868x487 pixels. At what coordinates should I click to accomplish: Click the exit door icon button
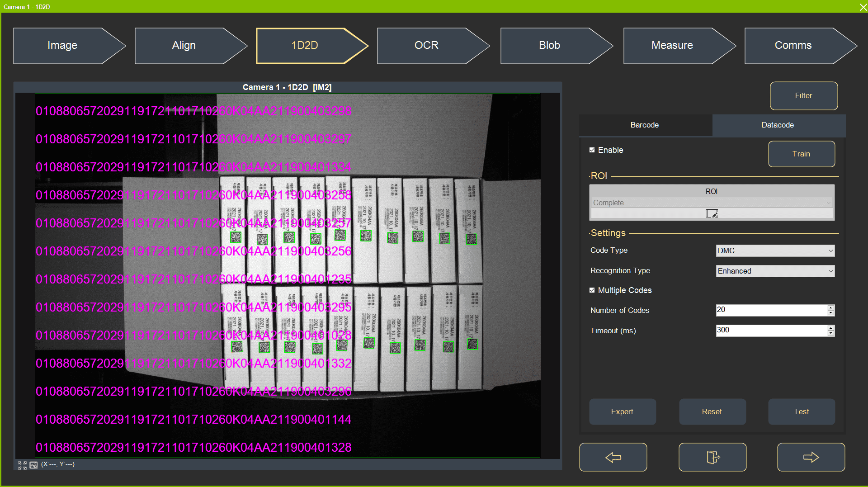[712, 457]
